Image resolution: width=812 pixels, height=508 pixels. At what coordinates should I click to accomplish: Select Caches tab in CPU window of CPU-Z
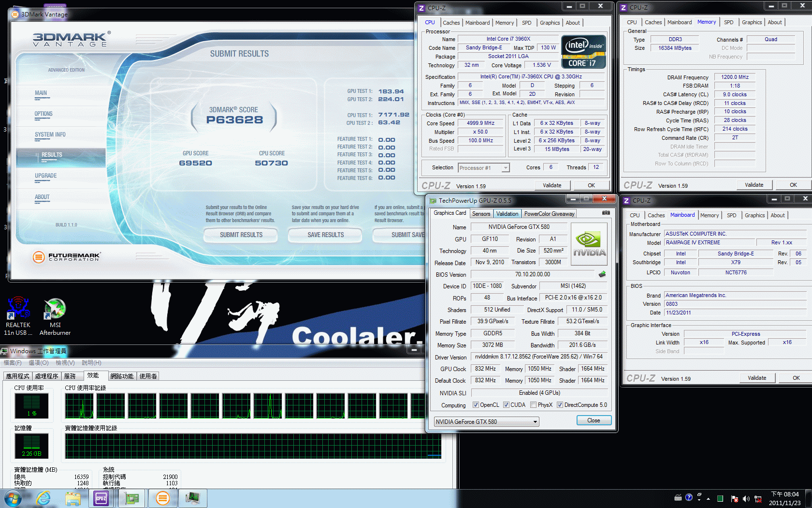(451, 23)
